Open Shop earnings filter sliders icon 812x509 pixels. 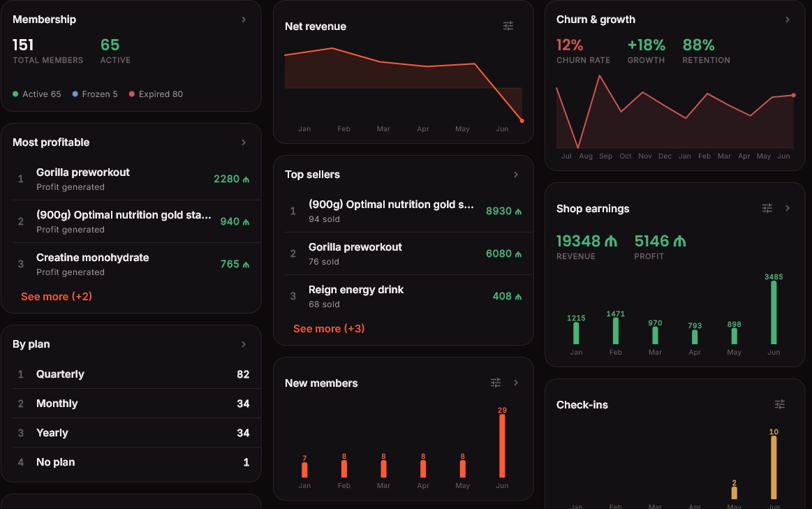(767, 208)
